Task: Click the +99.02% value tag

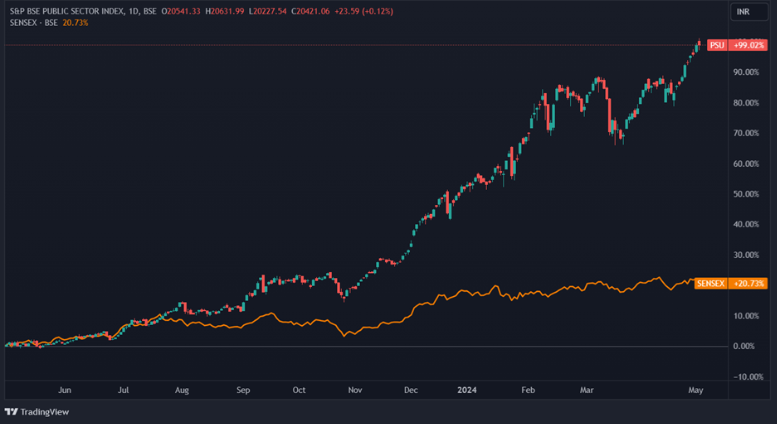Action: click(748, 46)
